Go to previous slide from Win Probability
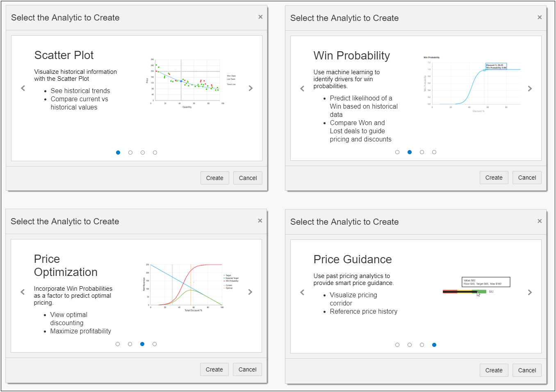 click(x=302, y=89)
